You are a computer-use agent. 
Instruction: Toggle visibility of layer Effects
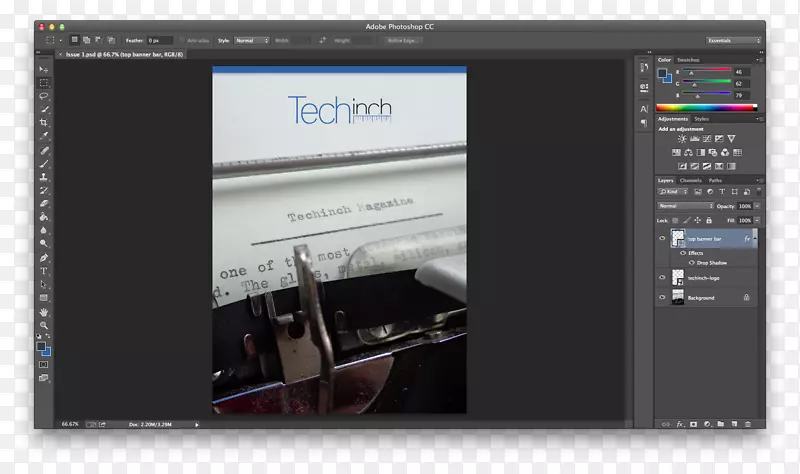(x=683, y=253)
